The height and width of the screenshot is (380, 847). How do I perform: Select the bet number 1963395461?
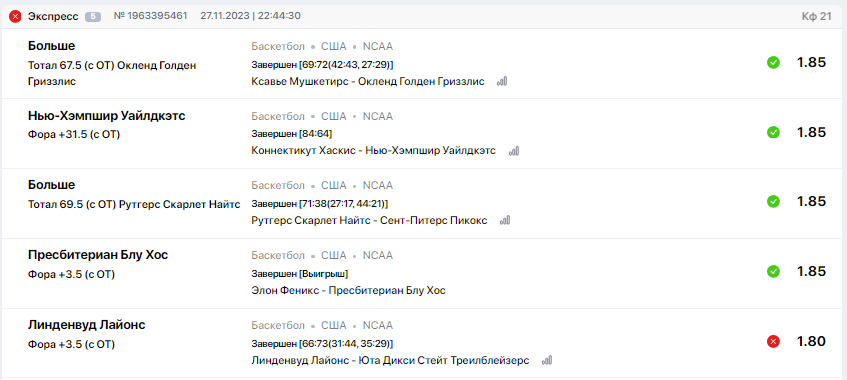pyautogui.click(x=151, y=16)
